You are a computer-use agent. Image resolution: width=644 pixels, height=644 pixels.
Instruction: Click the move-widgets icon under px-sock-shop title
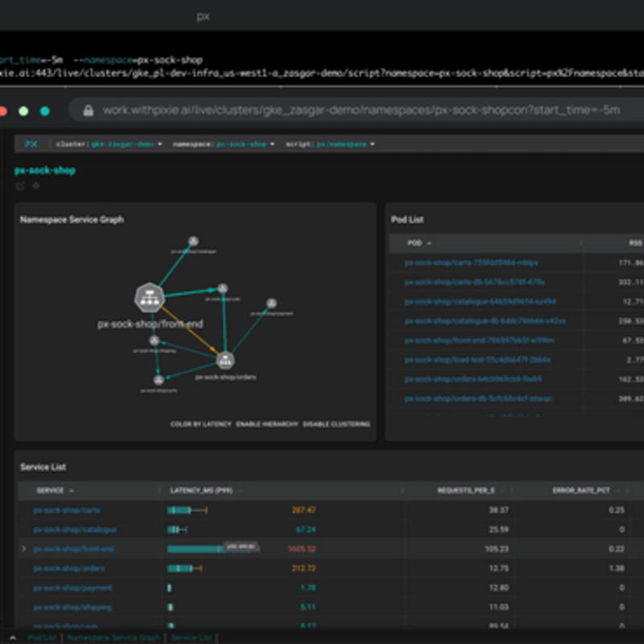pyautogui.click(x=36, y=186)
